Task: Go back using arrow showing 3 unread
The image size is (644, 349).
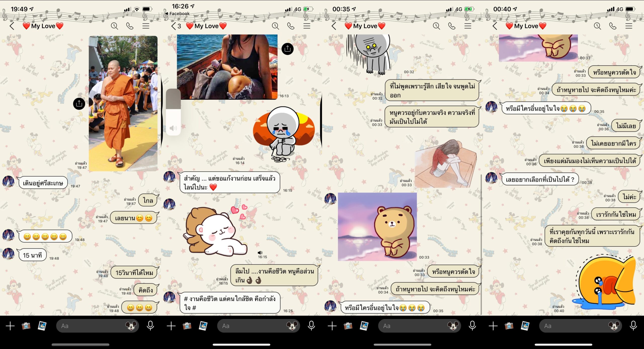Action: coord(176,26)
